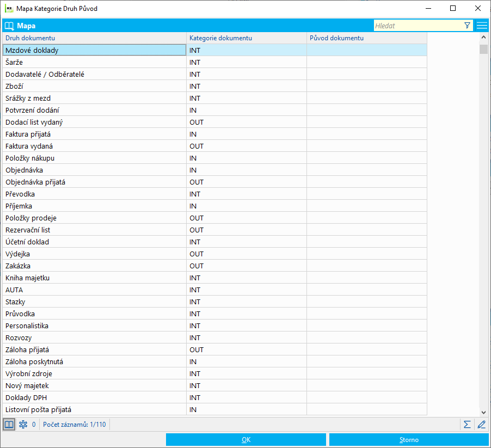This screenshot has width=491, height=448.
Task: Select the Dodací list vydaný row
Action: click(x=215, y=122)
